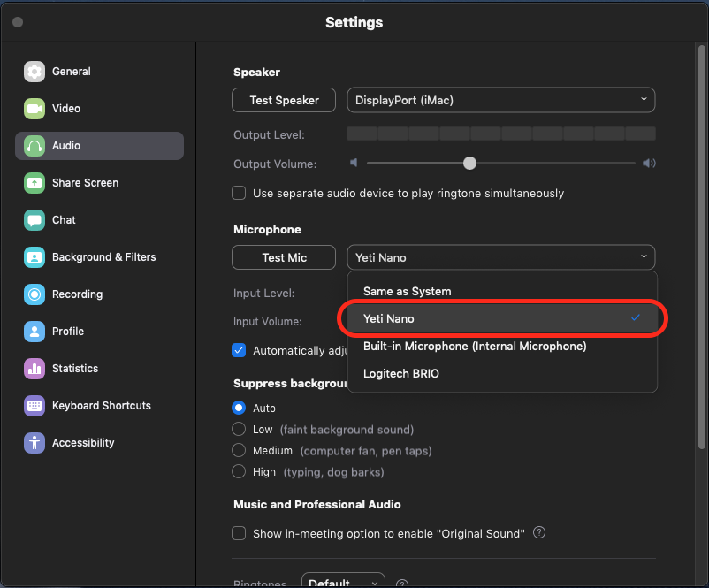709x588 pixels.
Task: Select the Share Screen sidebar icon
Action: [x=34, y=183]
